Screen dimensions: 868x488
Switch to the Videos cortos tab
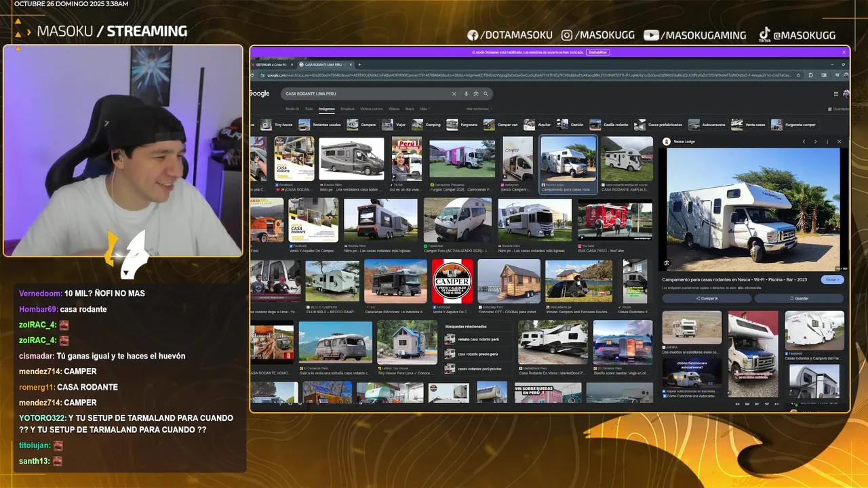(371, 108)
